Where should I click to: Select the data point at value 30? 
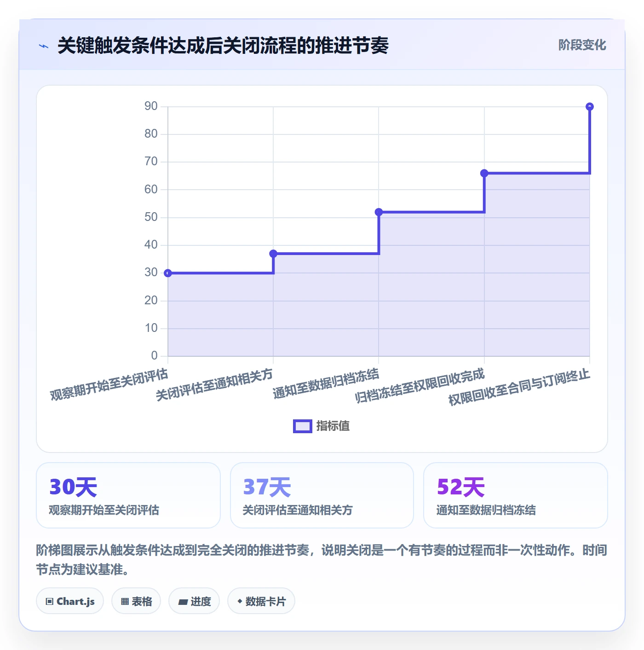pyautogui.click(x=168, y=273)
